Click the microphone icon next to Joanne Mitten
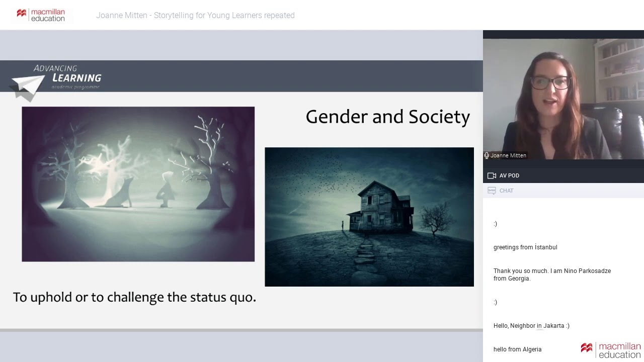Screen dimensions: 644x362 (486, 155)
